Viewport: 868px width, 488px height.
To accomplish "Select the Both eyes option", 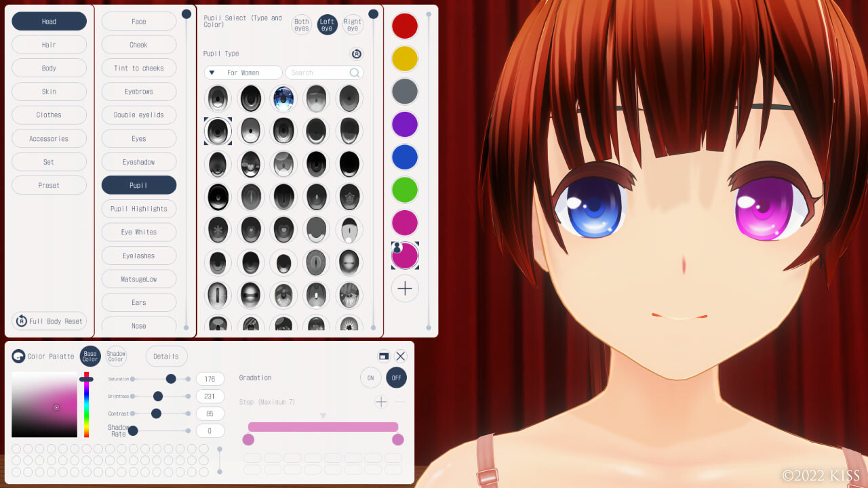I will [x=301, y=24].
